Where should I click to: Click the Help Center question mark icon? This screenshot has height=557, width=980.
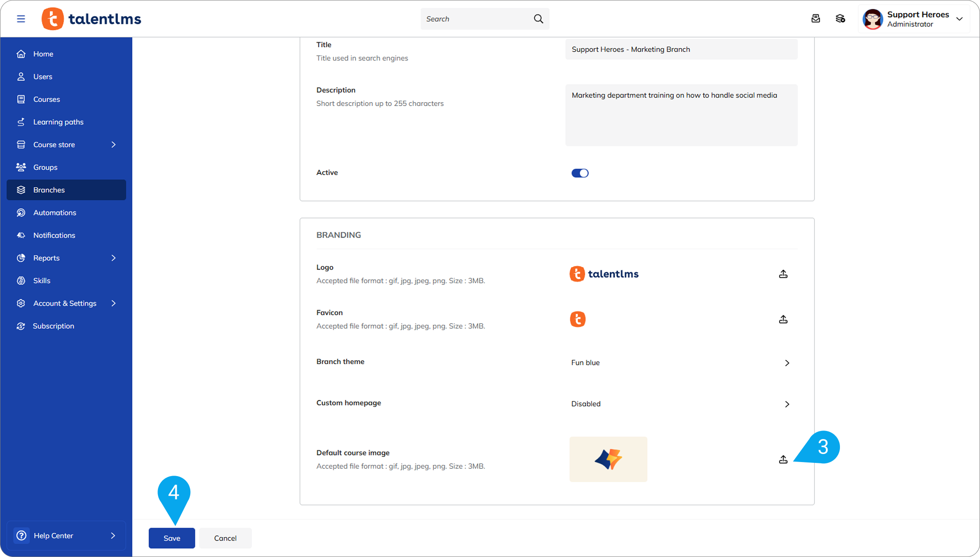21,535
